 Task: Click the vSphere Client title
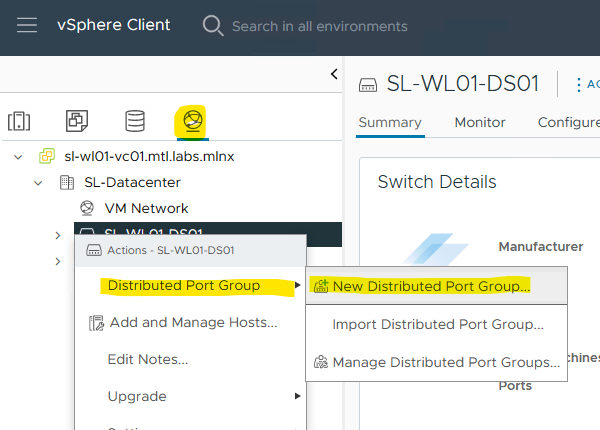[114, 25]
